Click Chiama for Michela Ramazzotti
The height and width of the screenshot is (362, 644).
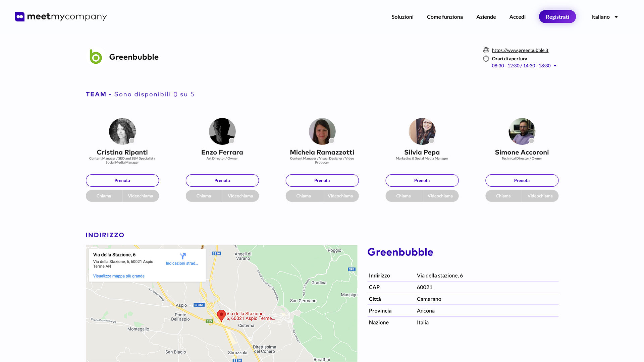(x=304, y=196)
